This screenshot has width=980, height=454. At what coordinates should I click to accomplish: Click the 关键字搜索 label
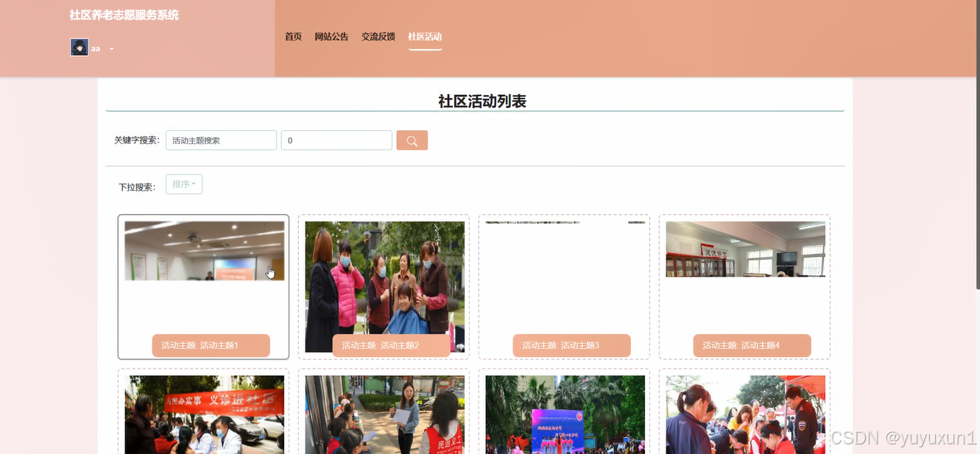[137, 141]
